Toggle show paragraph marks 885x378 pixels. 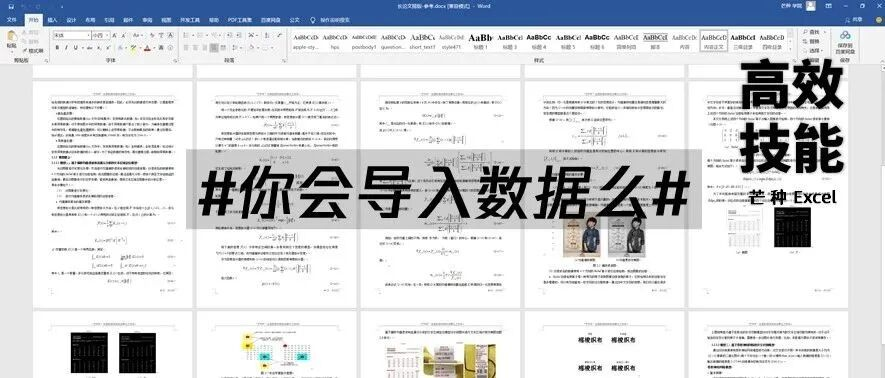click(279, 35)
